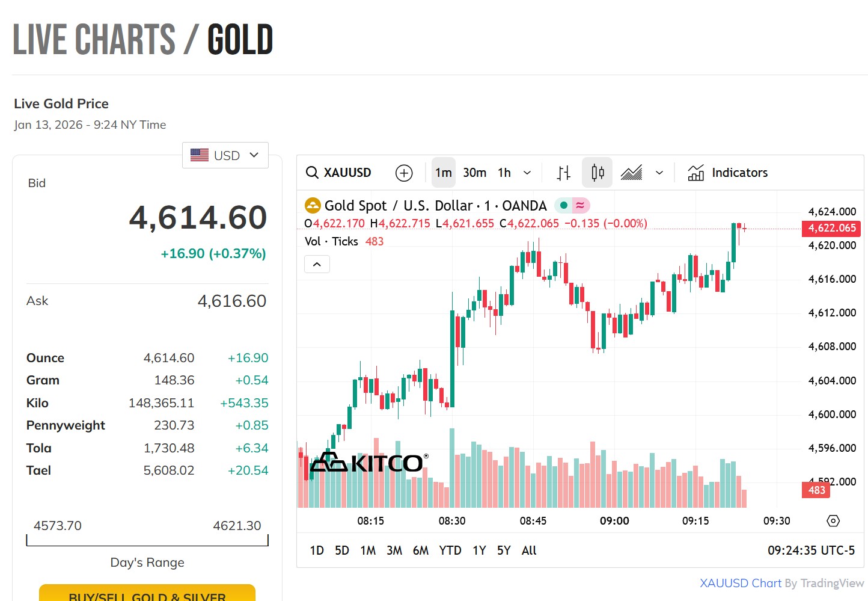Open the Indicators panel
The image size is (868, 601).
tap(728, 173)
